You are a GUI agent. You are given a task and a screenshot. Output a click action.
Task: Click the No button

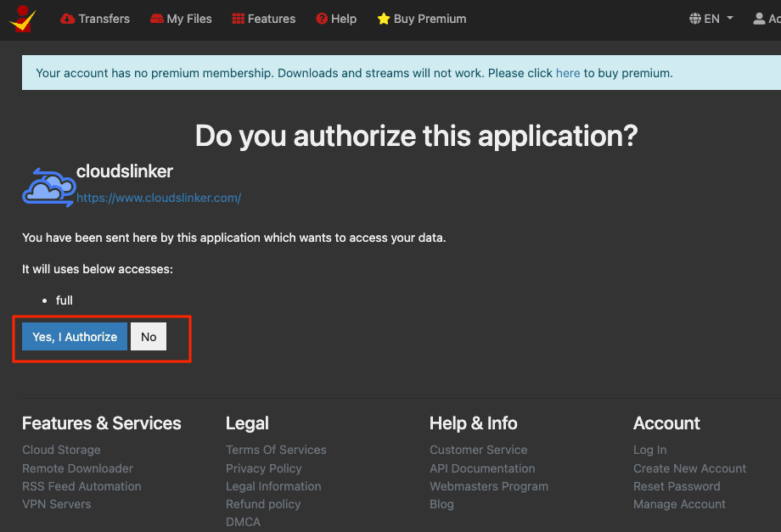tap(149, 336)
